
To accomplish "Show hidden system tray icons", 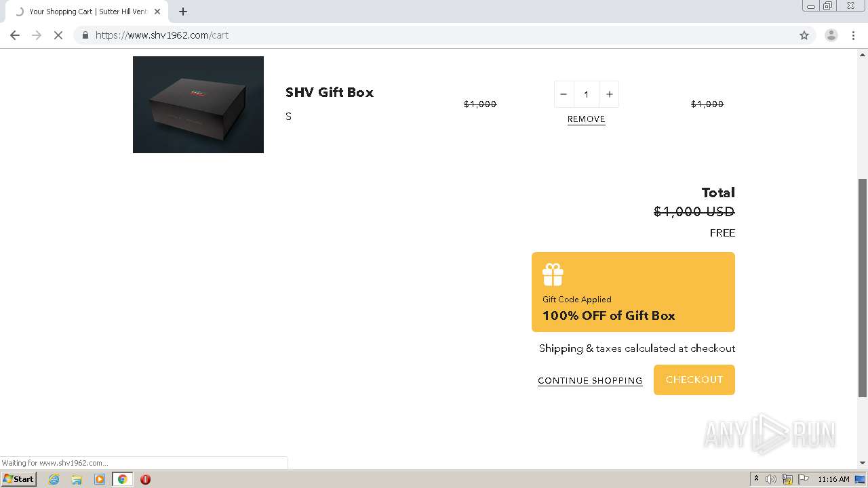I will 756,479.
